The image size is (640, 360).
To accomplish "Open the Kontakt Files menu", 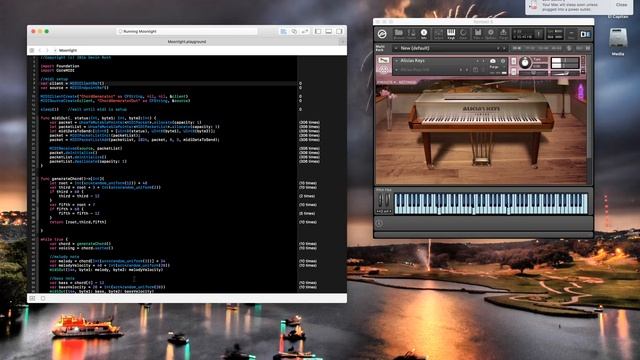I will click(x=478, y=34).
